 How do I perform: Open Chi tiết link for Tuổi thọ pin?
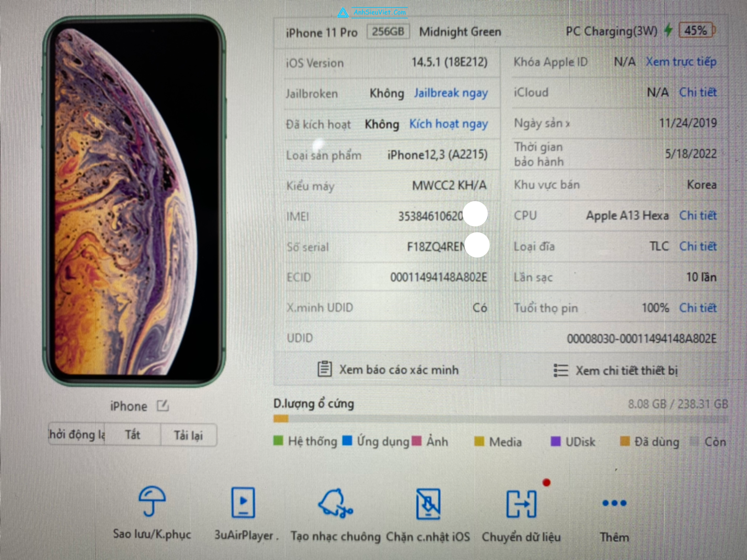click(x=698, y=308)
